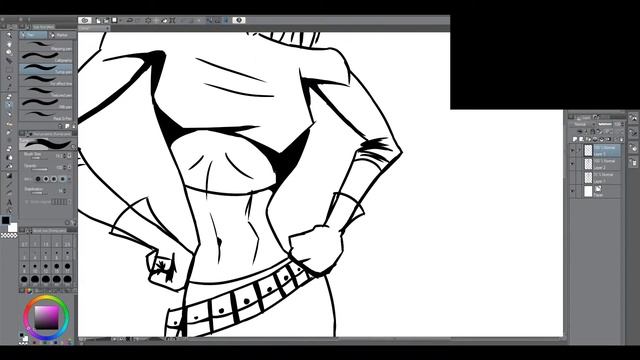
Task: Click the Fill icon in the command bar
Action: [164, 20]
